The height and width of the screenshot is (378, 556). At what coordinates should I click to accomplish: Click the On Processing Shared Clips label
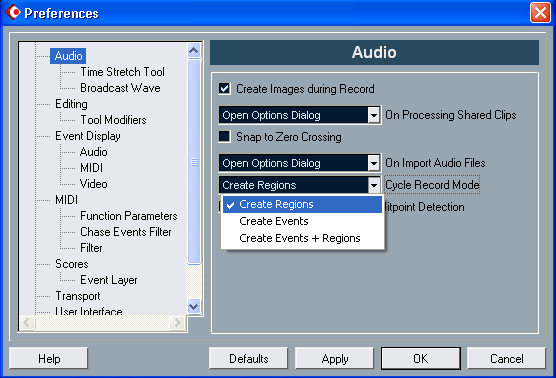(451, 115)
